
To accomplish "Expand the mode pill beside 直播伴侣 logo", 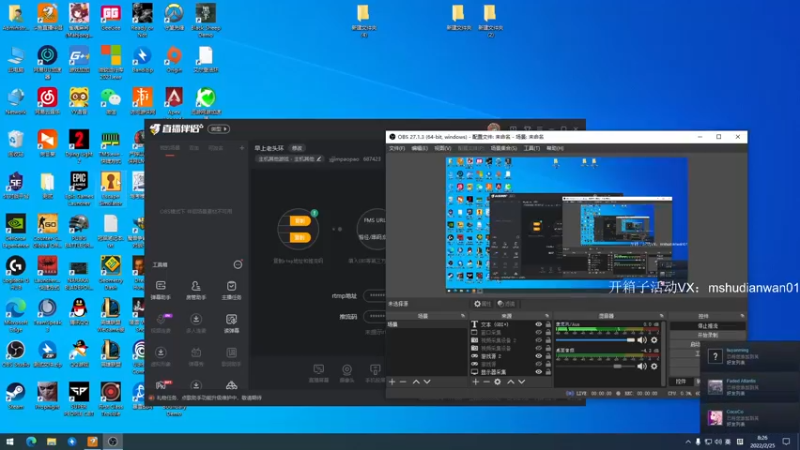I will [219, 129].
